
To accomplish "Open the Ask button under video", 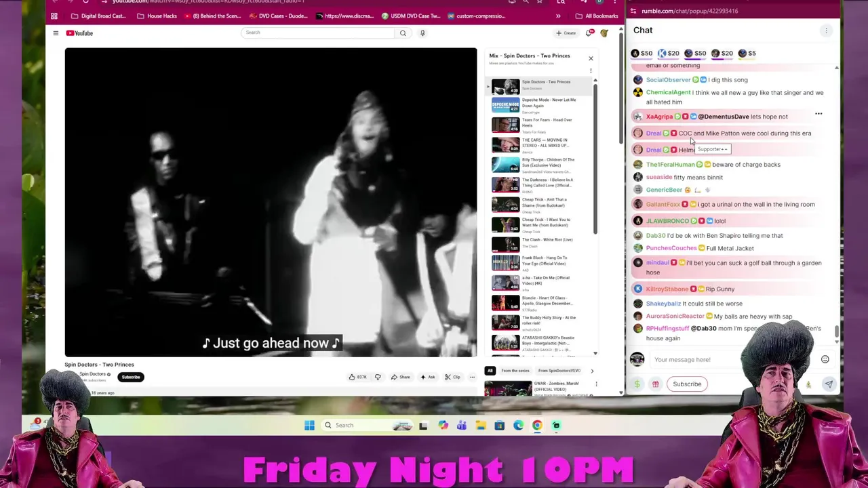I will tap(427, 377).
